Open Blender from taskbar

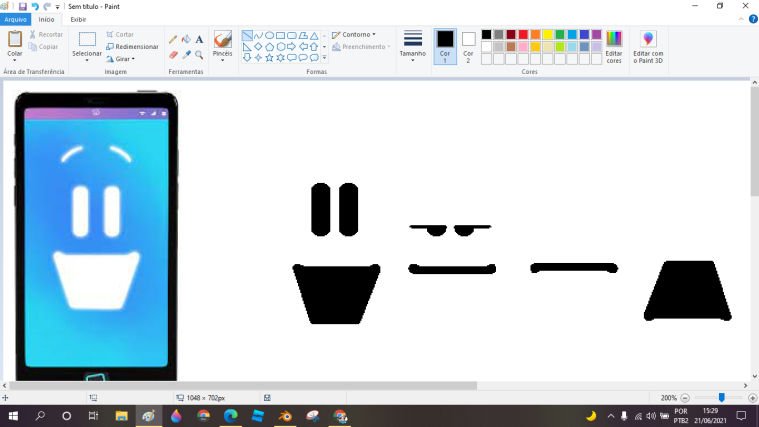(x=285, y=416)
